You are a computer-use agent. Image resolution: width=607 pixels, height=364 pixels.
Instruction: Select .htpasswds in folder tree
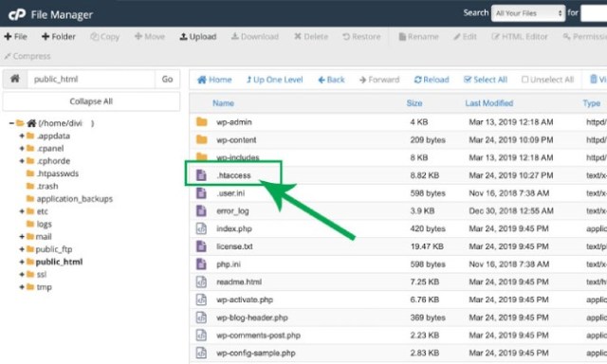coord(57,173)
